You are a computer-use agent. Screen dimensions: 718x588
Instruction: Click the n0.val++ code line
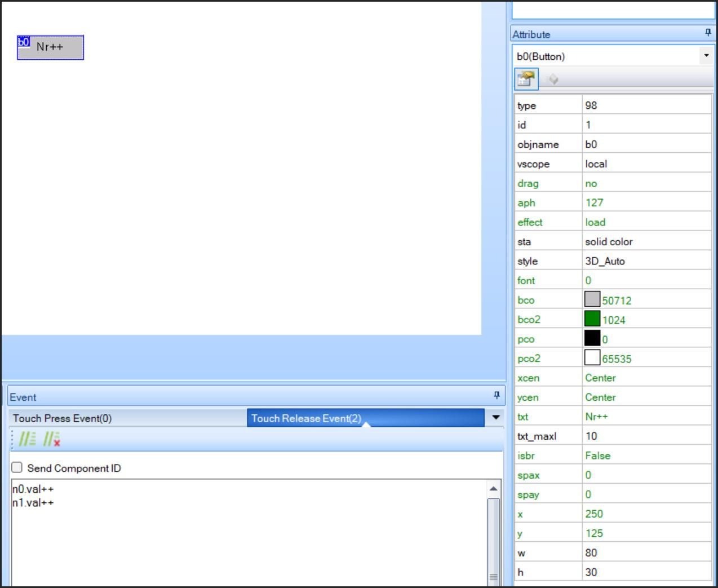click(33, 489)
